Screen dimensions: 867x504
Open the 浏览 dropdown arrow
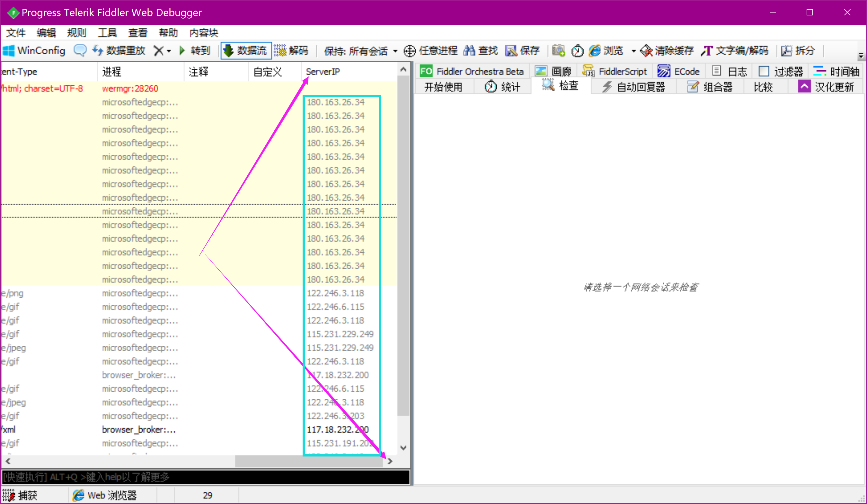tap(633, 51)
